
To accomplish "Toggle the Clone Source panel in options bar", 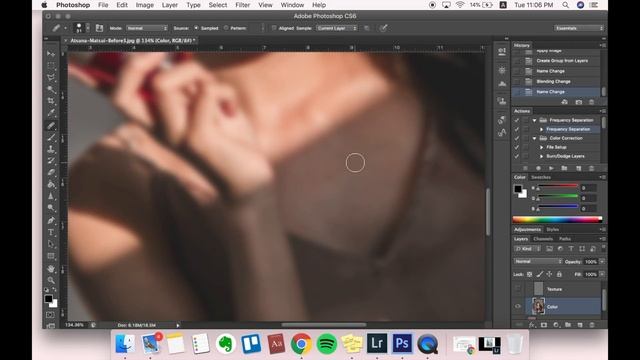I will [x=99, y=28].
